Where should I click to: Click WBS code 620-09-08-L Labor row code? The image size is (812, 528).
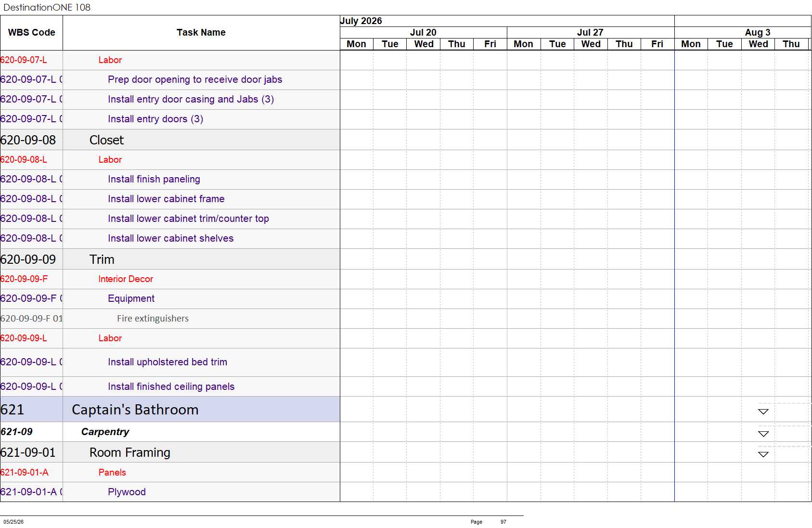[24, 159]
